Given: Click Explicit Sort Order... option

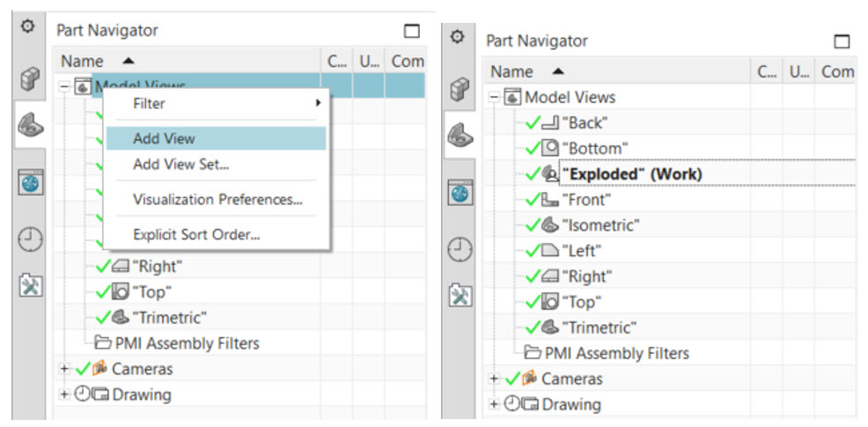Looking at the screenshot, I should (x=196, y=234).
